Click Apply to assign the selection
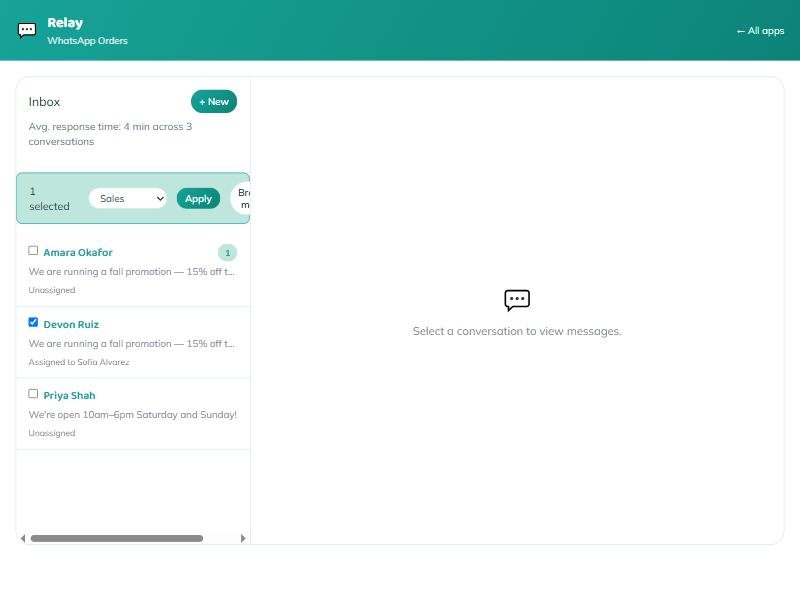Screen dimensions: 800x600 [198, 198]
